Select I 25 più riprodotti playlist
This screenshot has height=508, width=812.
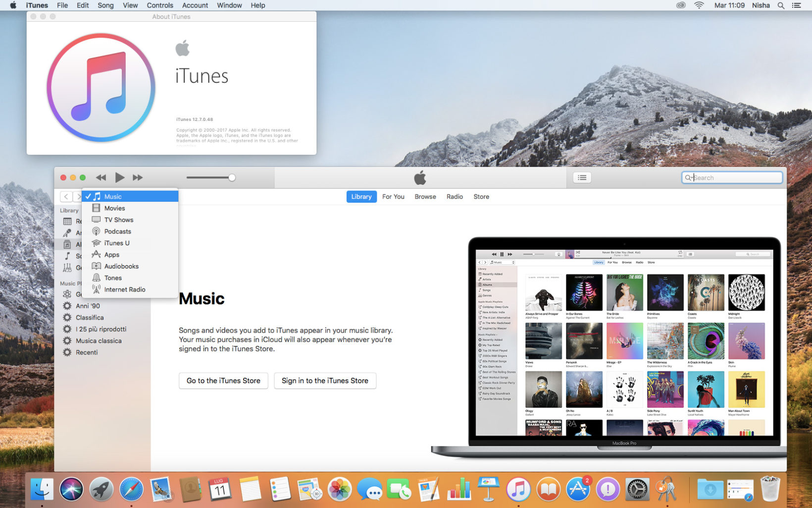point(102,329)
